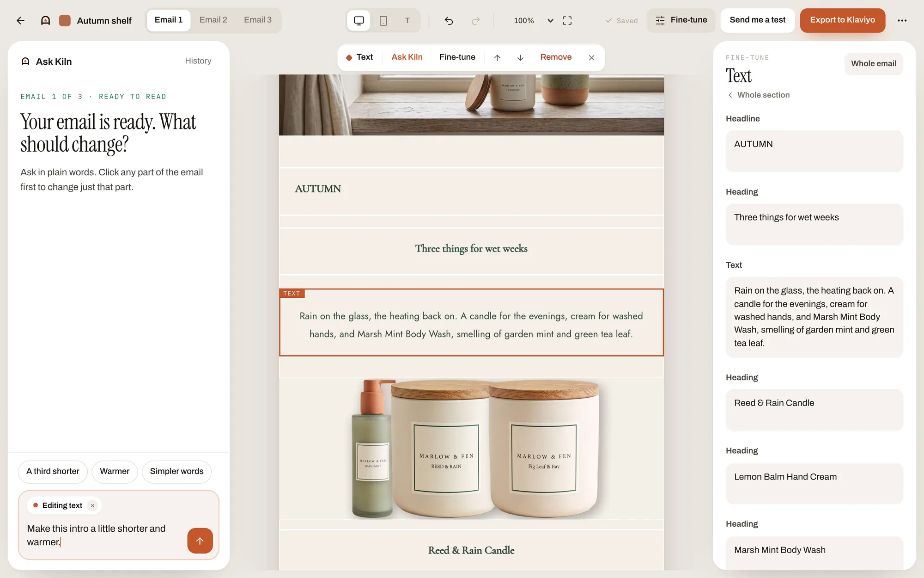924x578 pixels.
Task: Switch to desktop preview mode
Action: 359,20
